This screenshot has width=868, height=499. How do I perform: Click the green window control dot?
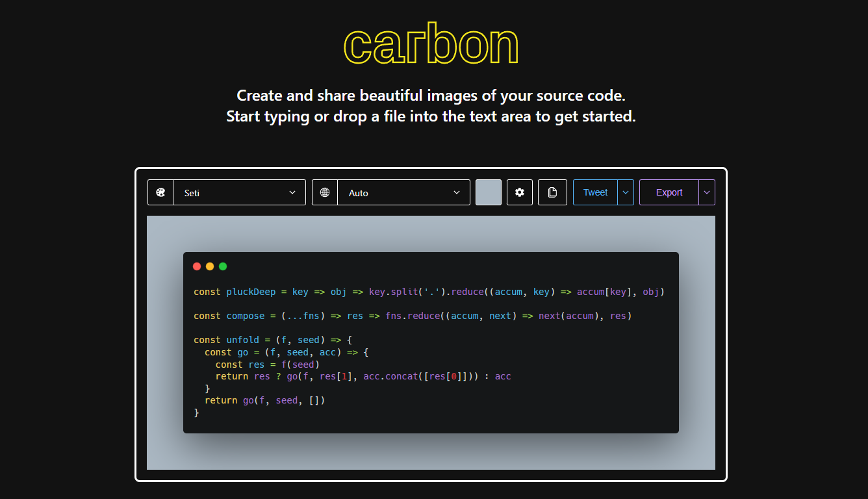tap(223, 266)
